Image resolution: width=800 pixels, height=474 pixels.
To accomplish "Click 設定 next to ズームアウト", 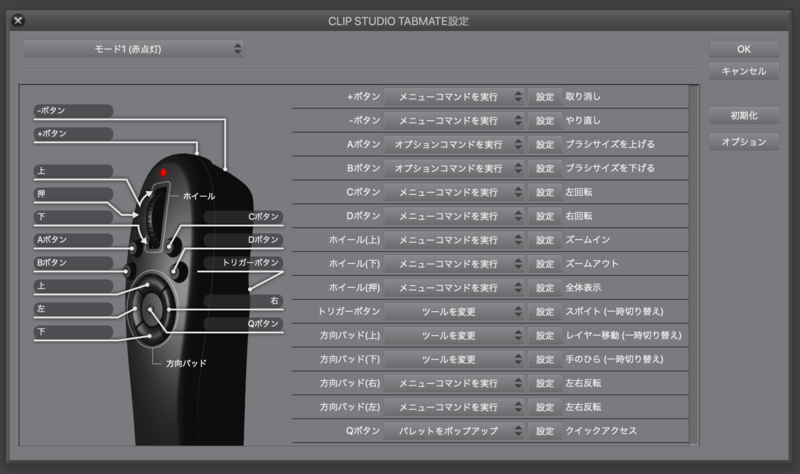I will tap(544, 264).
